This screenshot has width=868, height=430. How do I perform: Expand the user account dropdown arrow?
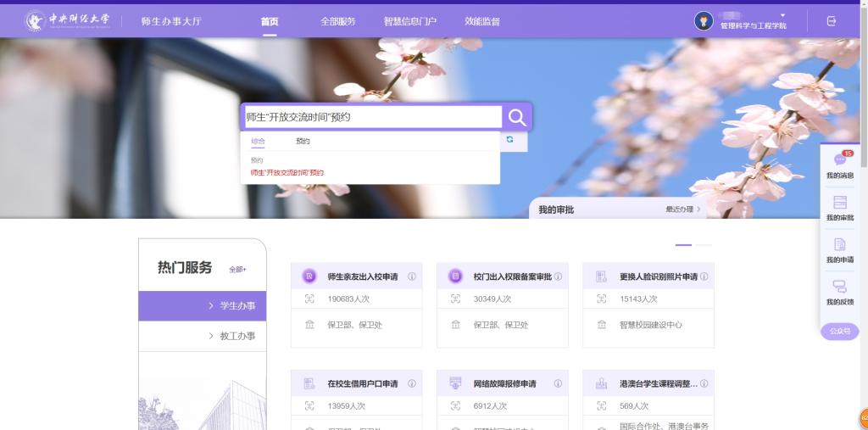782,15
